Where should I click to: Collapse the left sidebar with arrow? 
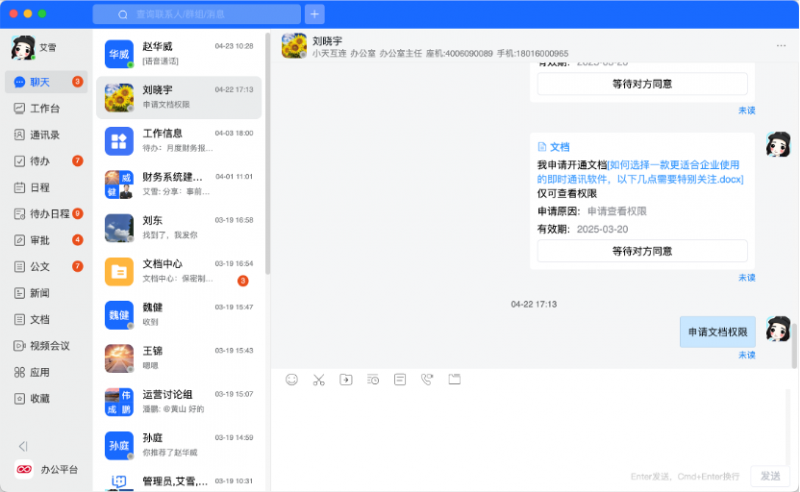[22, 446]
